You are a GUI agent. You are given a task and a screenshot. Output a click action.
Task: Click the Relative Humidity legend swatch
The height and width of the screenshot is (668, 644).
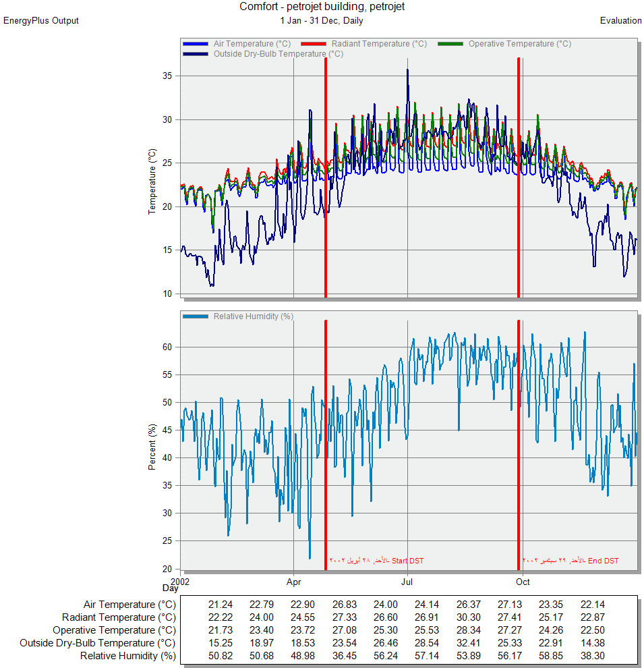point(196,316)
